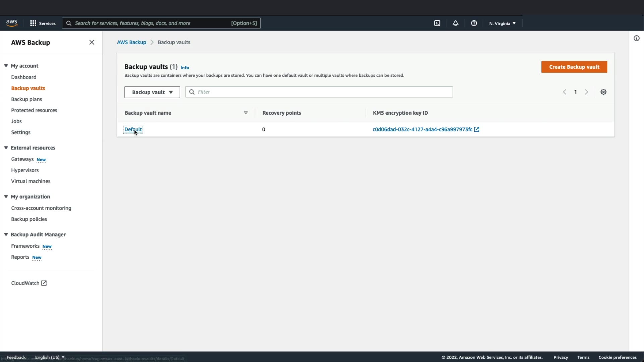
Task: Collapse the My account section
Action: (6, 66)
